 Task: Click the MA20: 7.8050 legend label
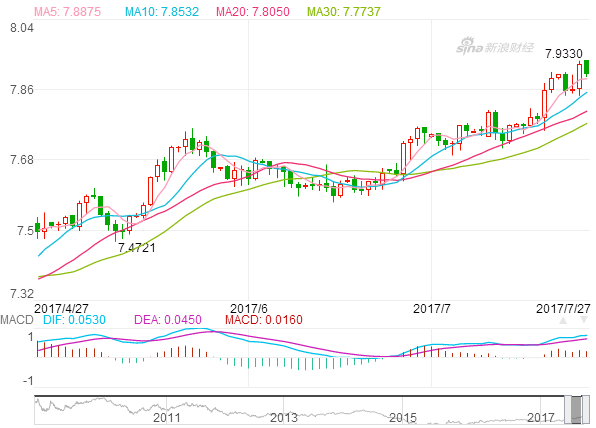coord(253,11)
